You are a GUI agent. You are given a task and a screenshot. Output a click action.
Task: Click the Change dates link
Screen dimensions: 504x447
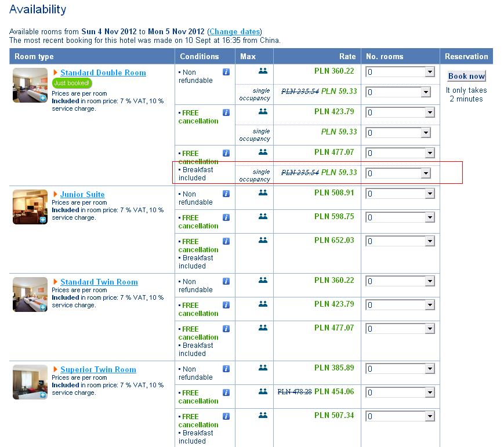pos(235,31)
